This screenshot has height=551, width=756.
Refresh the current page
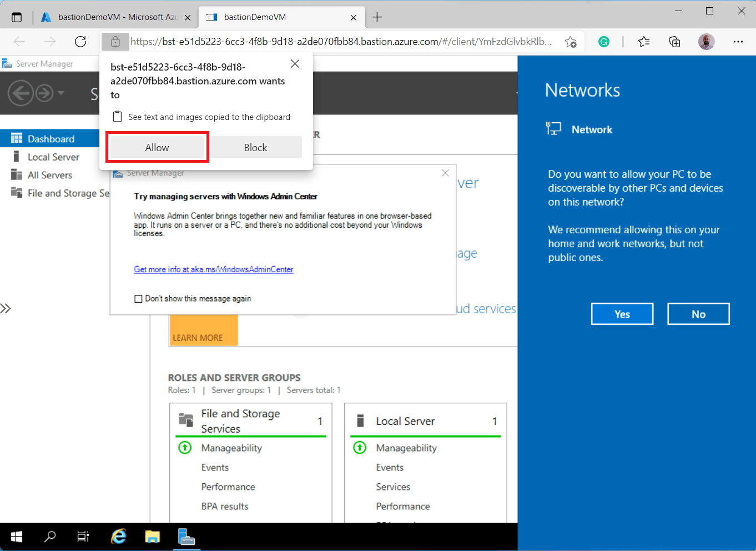(80, 42)
